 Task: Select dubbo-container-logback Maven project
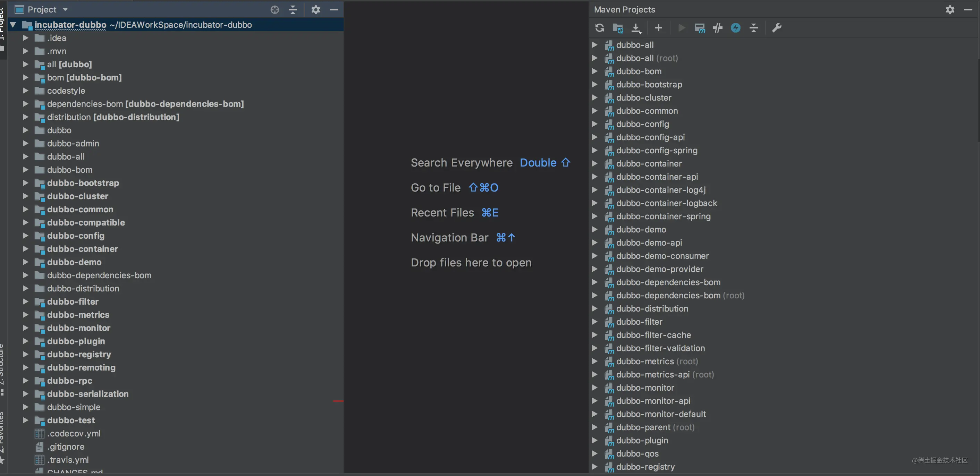point(667,203)
